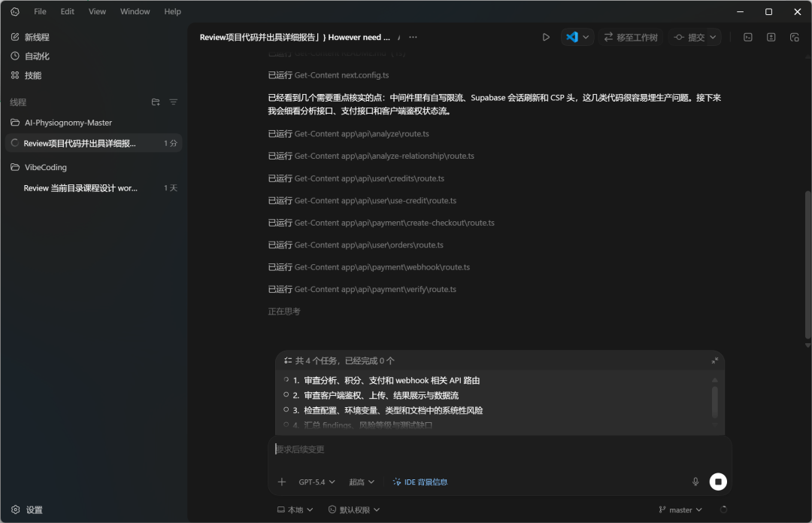Image resolution: width=812 pixels, height=523 pixels.
Task: Click the plus icon to attach context
Action: tap(282, 482)
